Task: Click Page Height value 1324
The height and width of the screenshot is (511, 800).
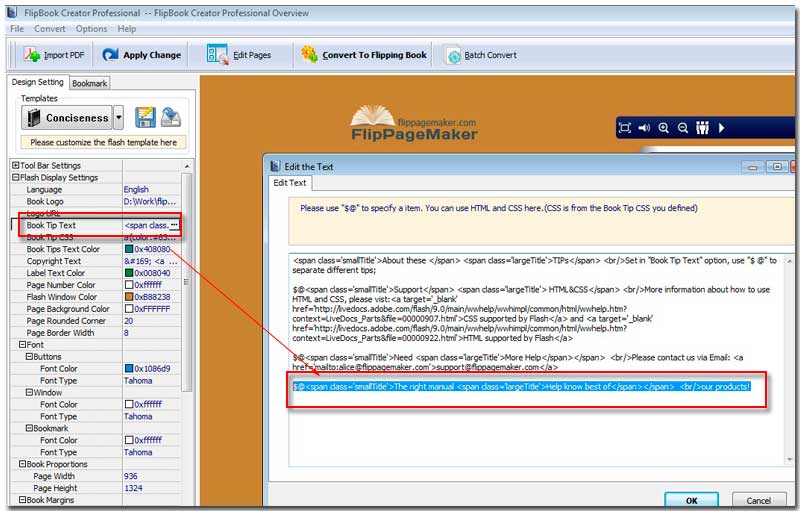Action: click(133, 488)
